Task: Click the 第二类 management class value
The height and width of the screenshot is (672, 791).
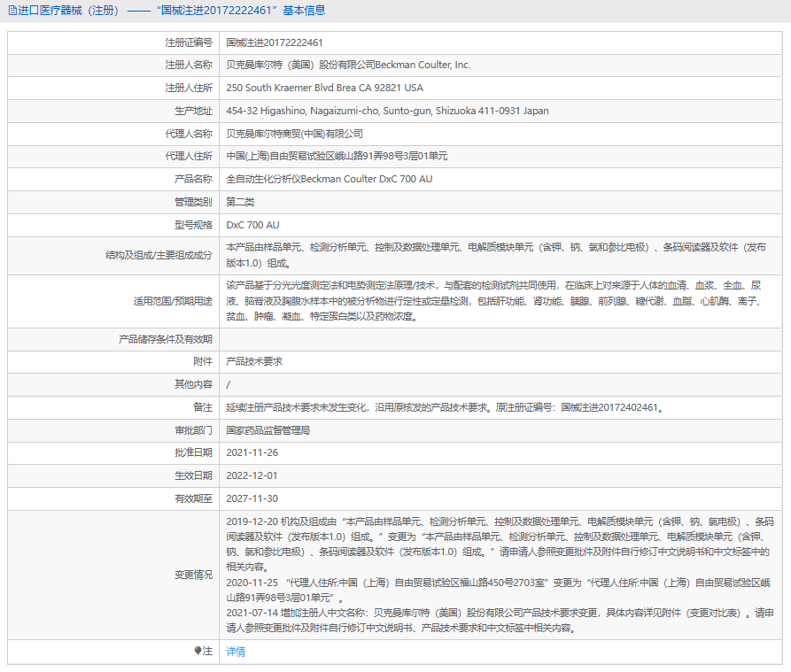Action: pos(240,202)
